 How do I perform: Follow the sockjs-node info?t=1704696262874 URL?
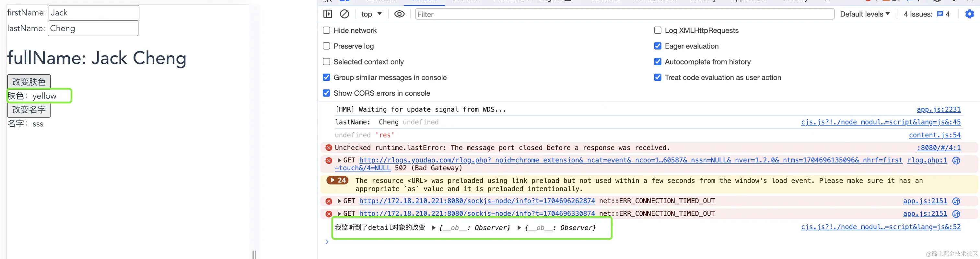[477, 201]
